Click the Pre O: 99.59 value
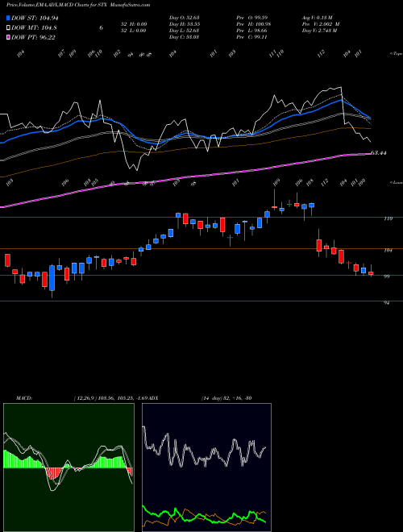 click(252, 18)
